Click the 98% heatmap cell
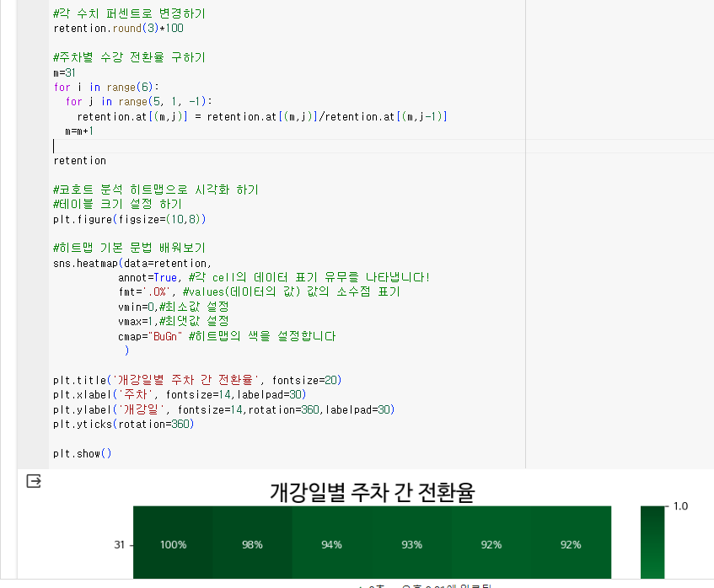The height and width of the screenshot is (588, 714). [x=252, y=543]
